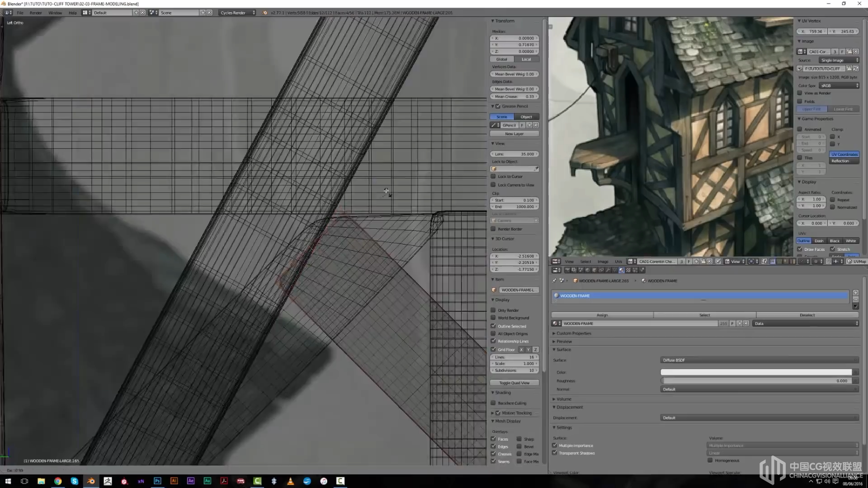Toggle Render Border checkbox
This screenshot has height=488, width=868.
point(493,229)
